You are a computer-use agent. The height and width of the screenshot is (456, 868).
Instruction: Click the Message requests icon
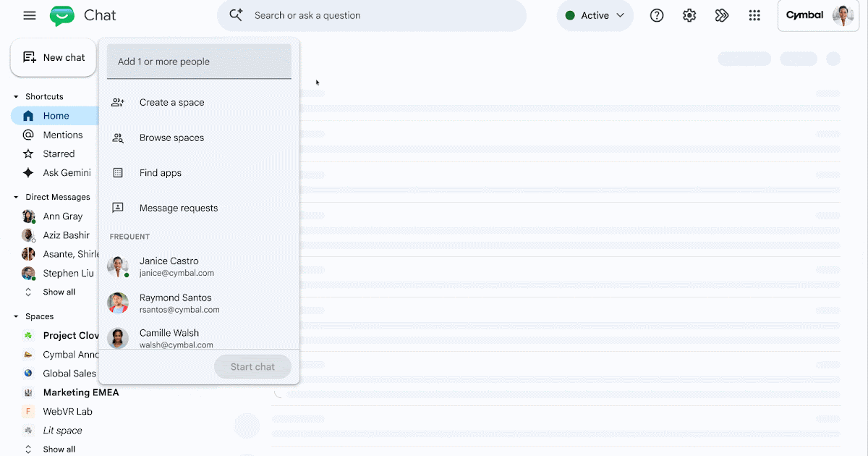click(x=118, y=208)
